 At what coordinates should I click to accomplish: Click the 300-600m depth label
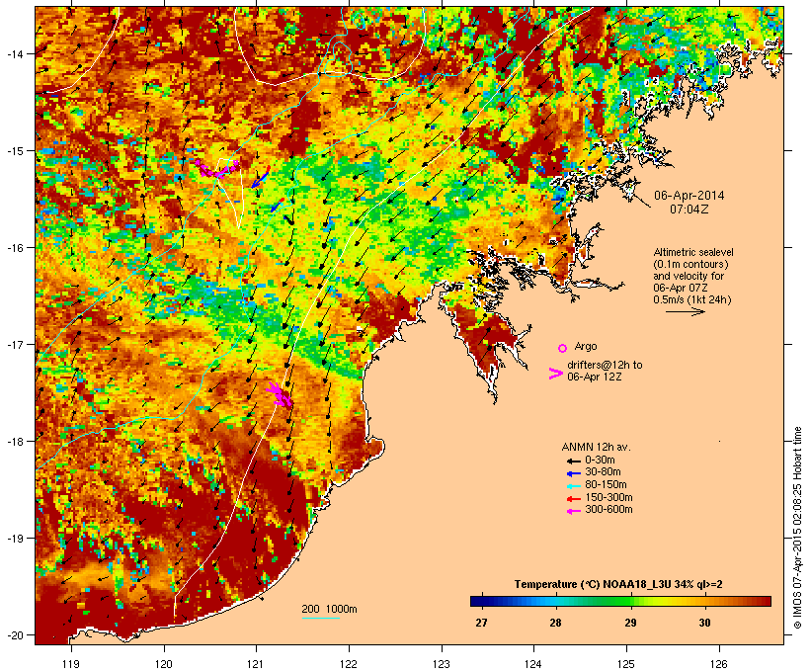pyautogui.click(x=608, y=510)
